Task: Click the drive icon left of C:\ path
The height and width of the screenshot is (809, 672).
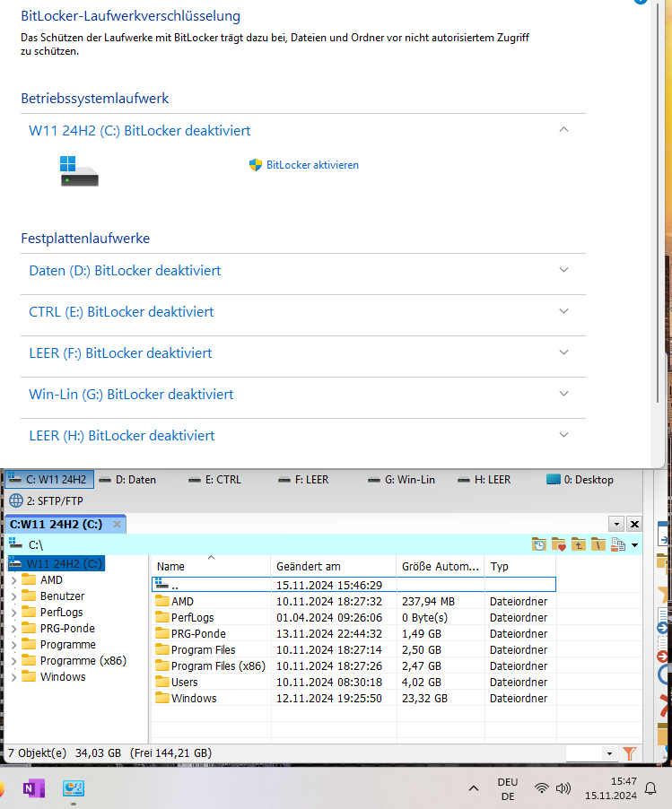Action: (15, 544)
